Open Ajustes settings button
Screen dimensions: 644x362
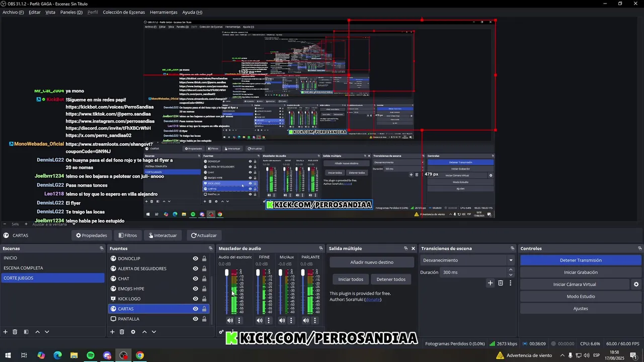pos(581,309)
